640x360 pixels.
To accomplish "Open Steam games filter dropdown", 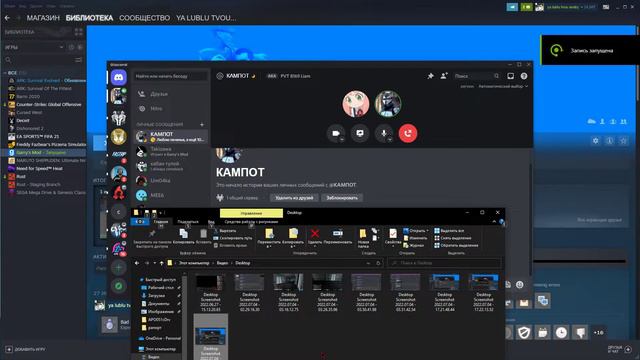I will [x=34, y=47].
